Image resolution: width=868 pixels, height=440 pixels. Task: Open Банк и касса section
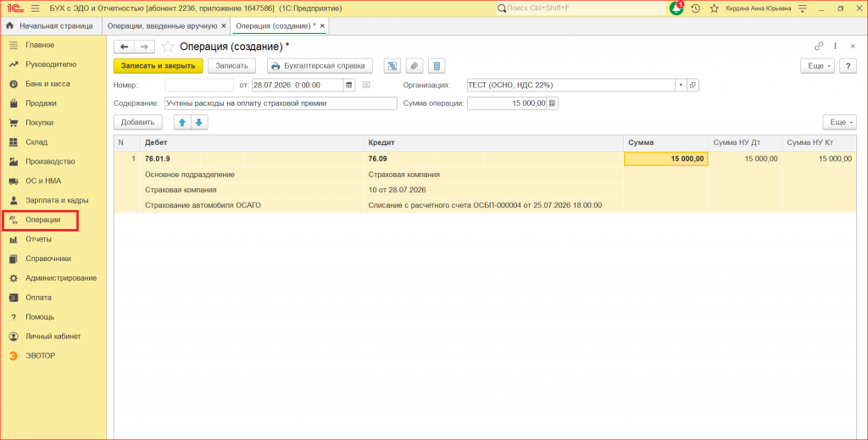(x=47, y=84)
